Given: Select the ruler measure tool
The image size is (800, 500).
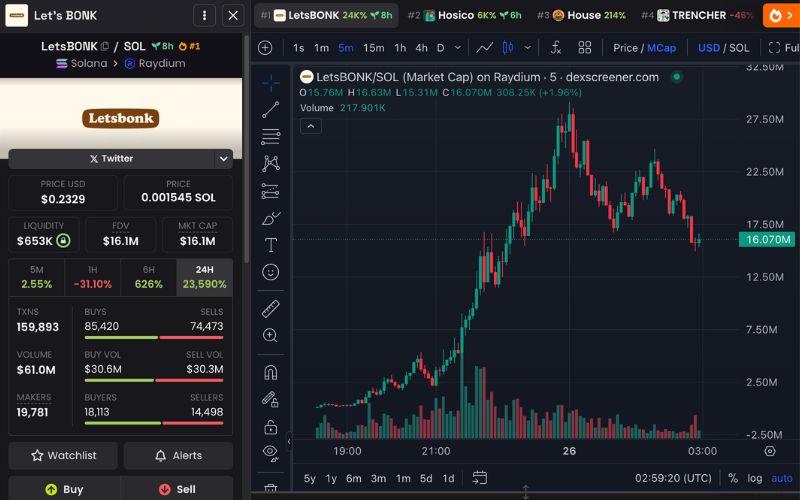Looking at the screenshot, I should [271, 309].
